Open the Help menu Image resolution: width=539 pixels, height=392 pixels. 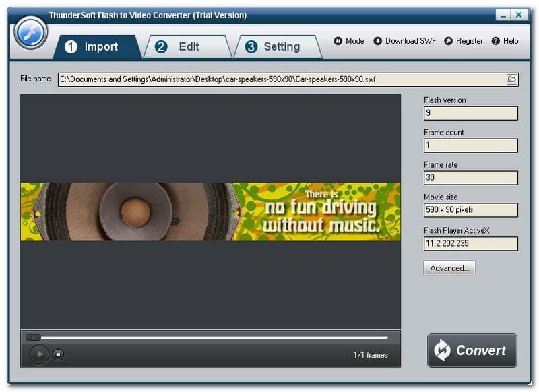(x=505, y=41)
